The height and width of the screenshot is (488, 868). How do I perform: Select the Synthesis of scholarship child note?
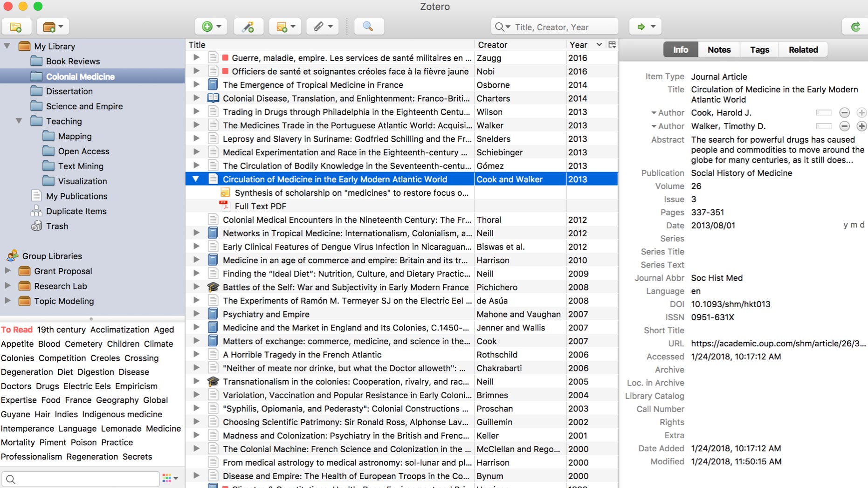(351, 192)
